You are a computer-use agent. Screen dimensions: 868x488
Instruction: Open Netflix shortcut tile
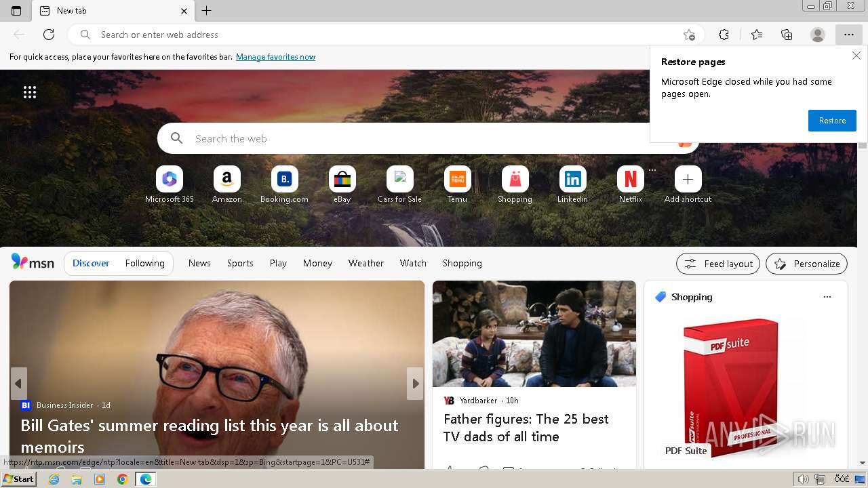(x=631, y=184)
